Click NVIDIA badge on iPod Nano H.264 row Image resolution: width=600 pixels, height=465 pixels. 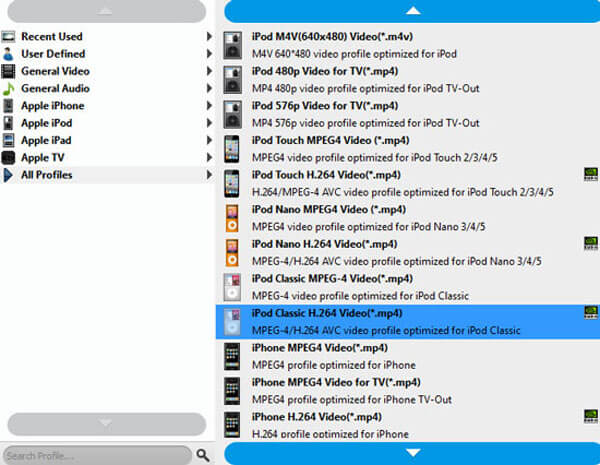(591, 243)
